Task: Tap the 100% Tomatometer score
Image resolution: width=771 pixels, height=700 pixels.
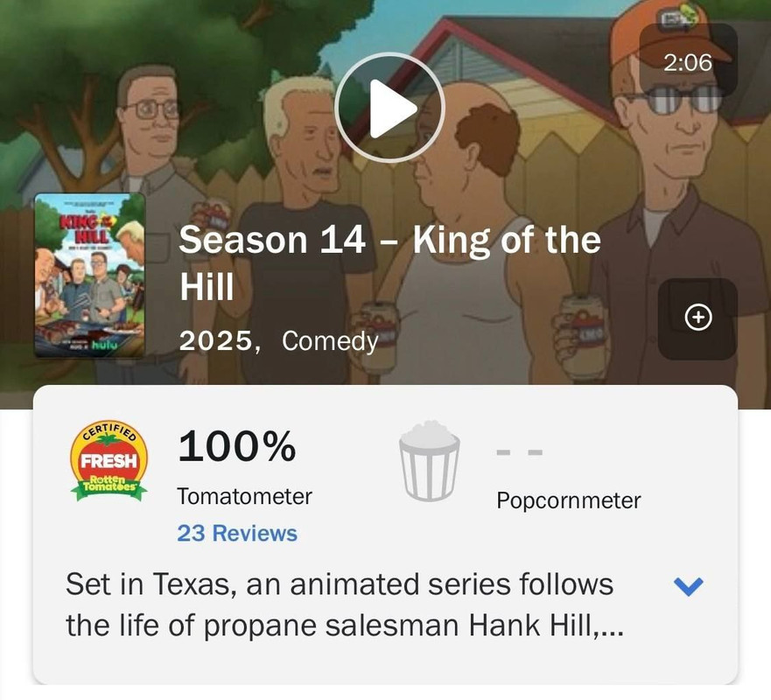Action: 237,446
